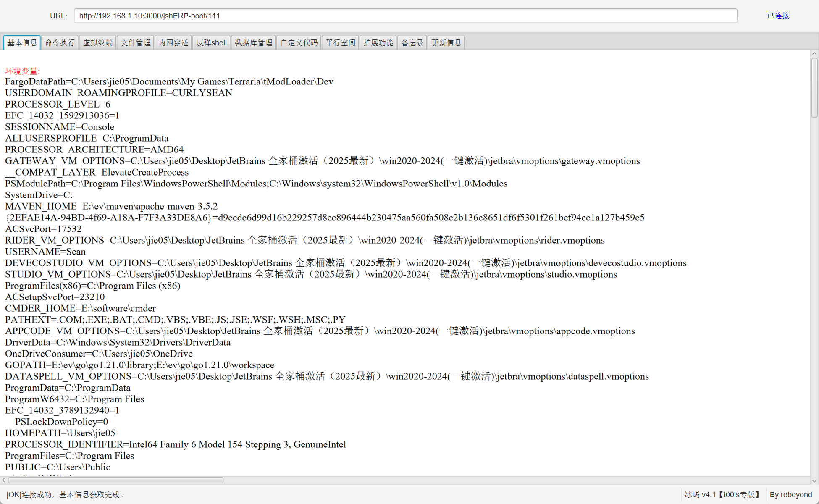Click the horizontal scrollbar thumb
The image size is (819, 504).
pos(115,480)
